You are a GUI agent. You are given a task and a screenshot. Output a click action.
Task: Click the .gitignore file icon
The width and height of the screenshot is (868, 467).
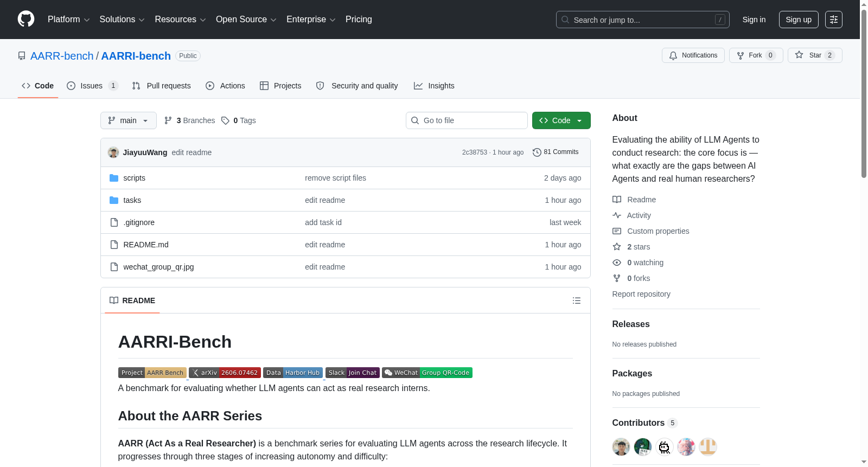click(x=114, y=222)
